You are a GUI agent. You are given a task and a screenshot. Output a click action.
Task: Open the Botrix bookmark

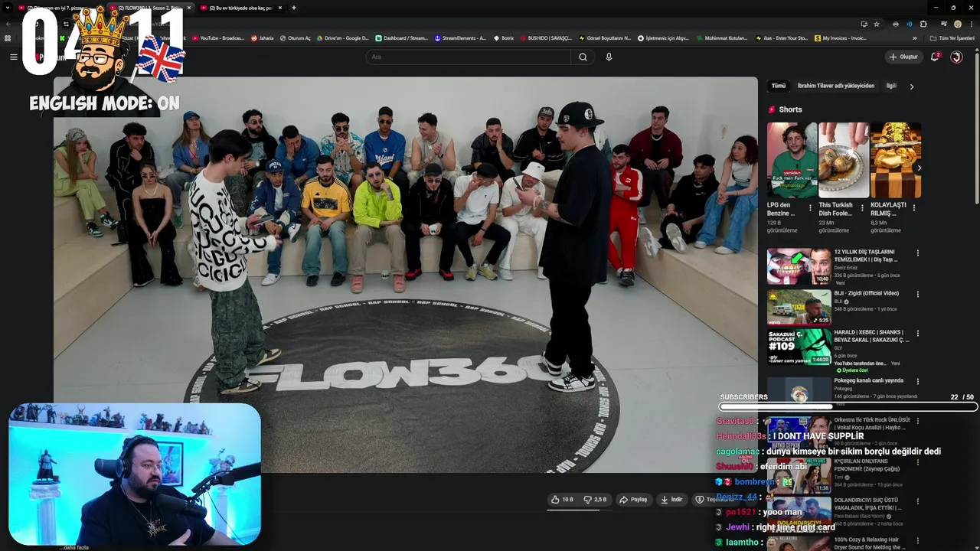504,37
